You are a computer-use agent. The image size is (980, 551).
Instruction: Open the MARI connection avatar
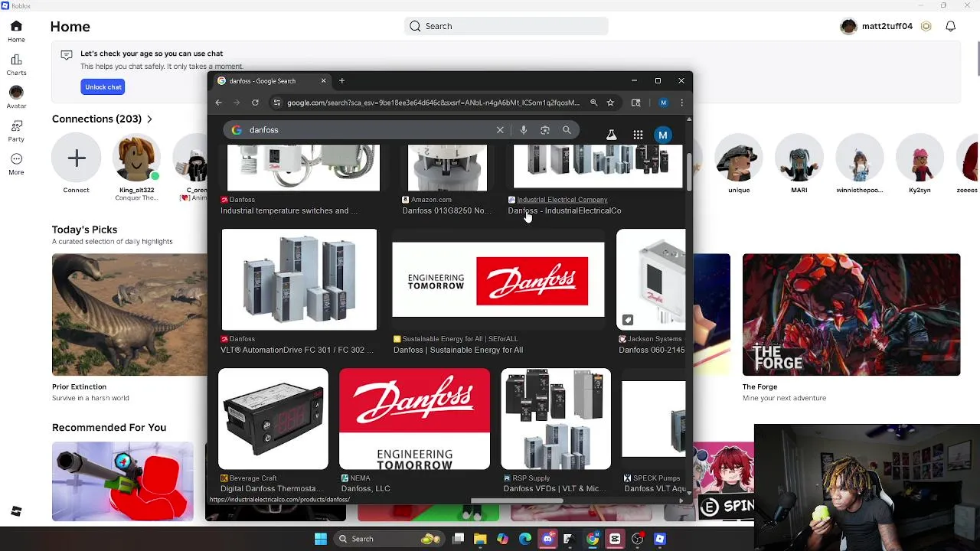[x=799, y=158]
